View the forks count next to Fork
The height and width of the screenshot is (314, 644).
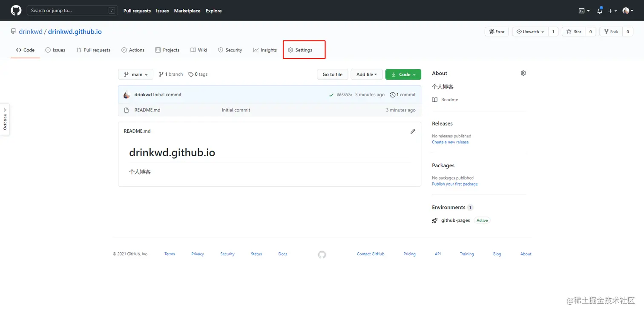(627, 31)
